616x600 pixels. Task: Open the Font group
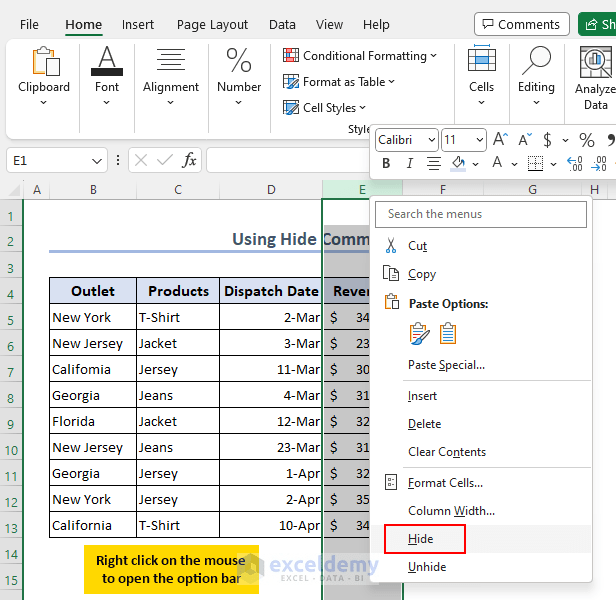pos(106,76)
